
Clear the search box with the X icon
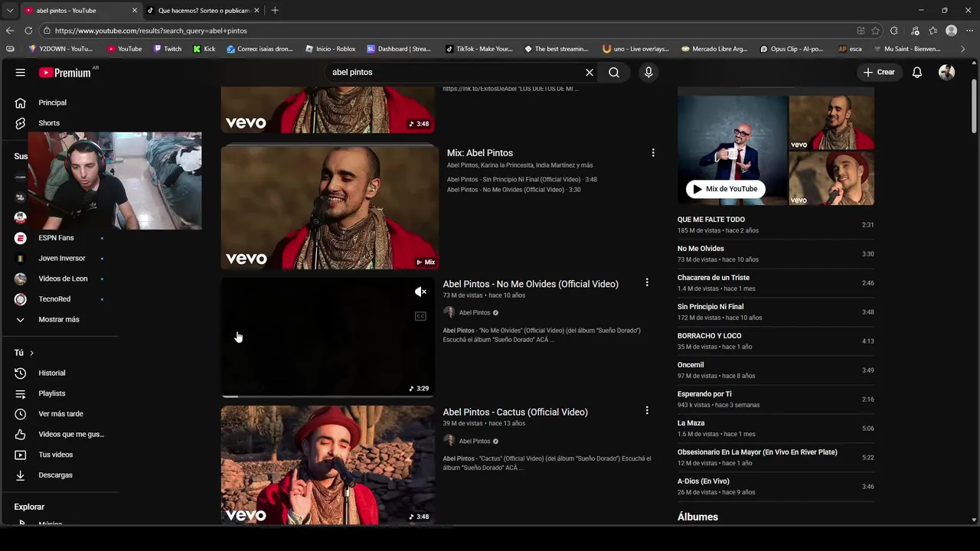pos(590,72)
